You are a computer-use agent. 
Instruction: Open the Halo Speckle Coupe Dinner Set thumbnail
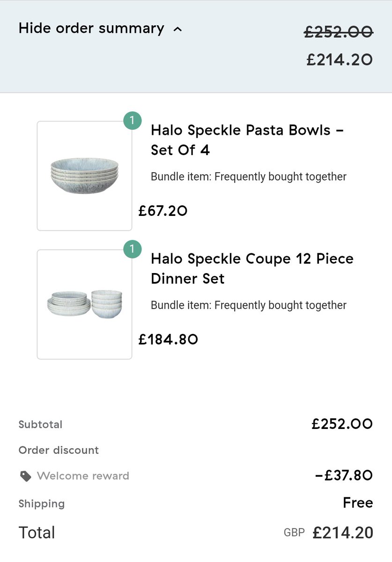[x=84, y=304]
